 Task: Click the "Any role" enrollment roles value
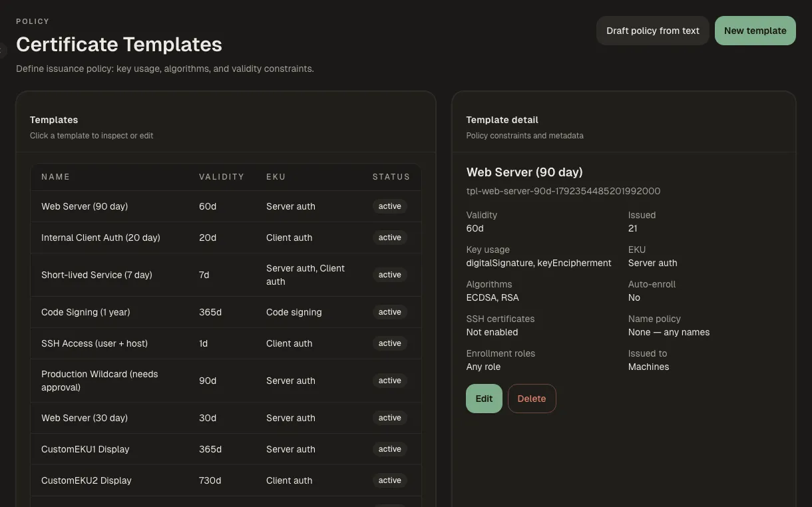(x=484, y=367)
